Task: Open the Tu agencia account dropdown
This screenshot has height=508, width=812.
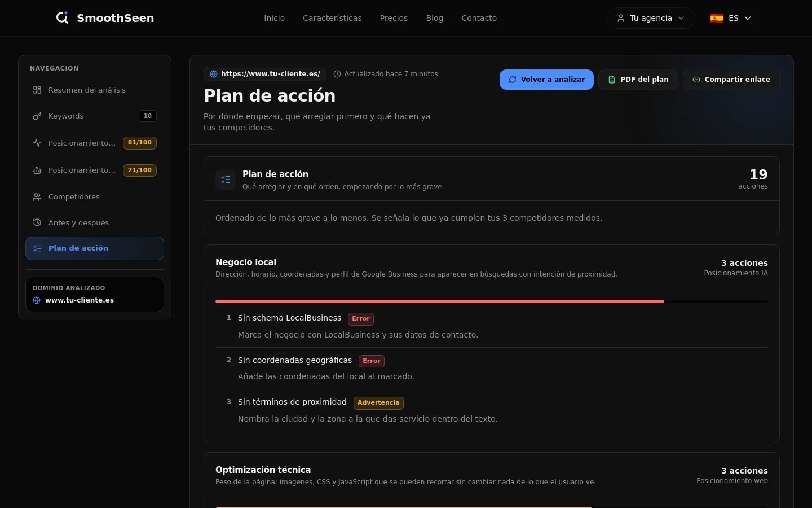Action: pyautogui.click(x=651, y=18)
